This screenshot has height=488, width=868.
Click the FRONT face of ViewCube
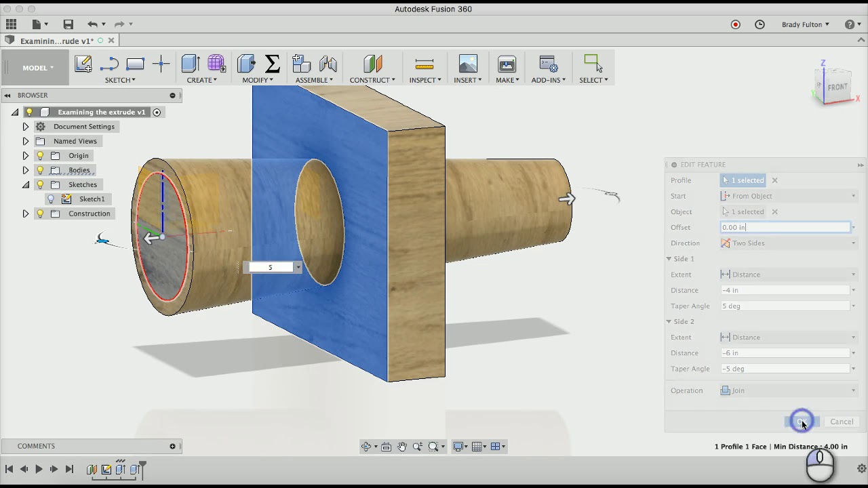pyautogui.click(x=837, y=87)
